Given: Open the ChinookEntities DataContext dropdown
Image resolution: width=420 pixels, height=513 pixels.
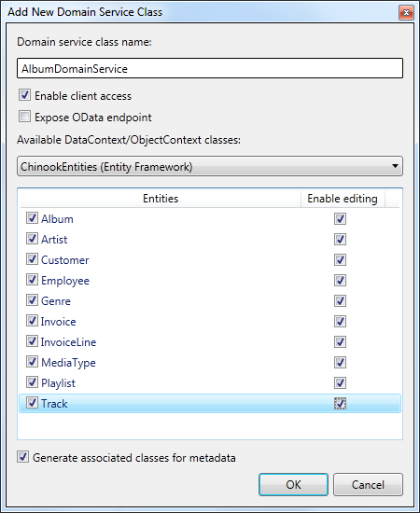Looking at the screenshot, I should [x=210, y=166].
